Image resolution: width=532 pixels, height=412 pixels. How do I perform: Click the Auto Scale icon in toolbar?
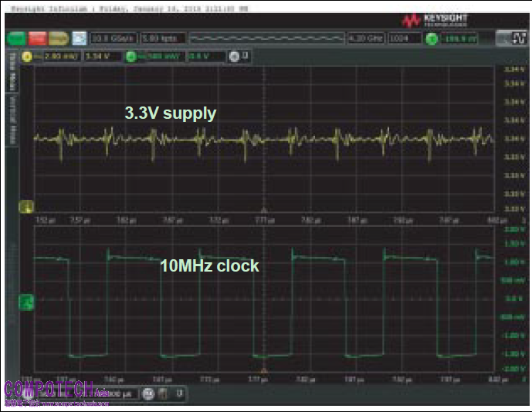(79, 38)
